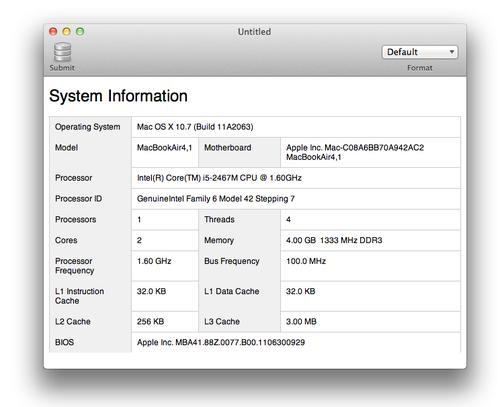
Task: Click the L1 Data Cache label
Action: pyautogui.click(x=232, y=291)
